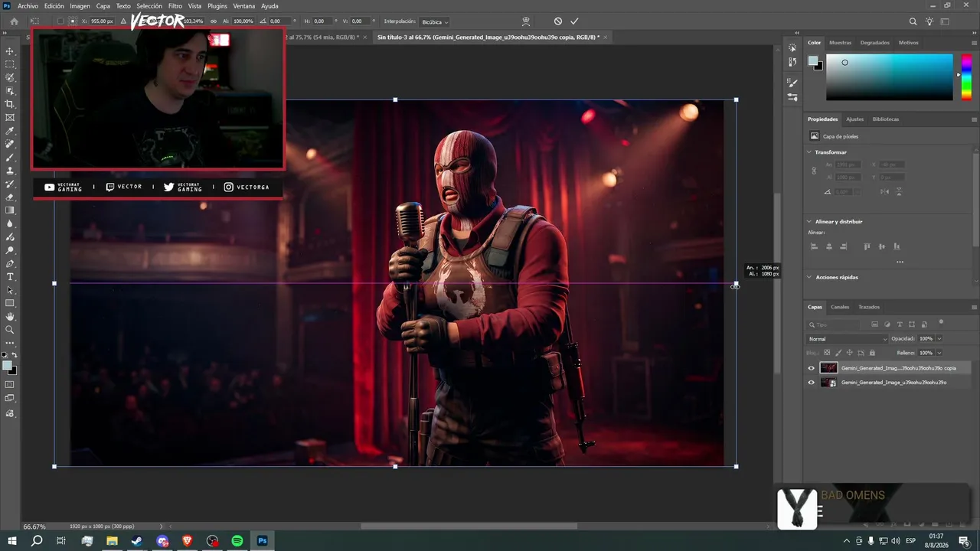
Task: Cancel the transform in options bar
Action: [557, 21]
